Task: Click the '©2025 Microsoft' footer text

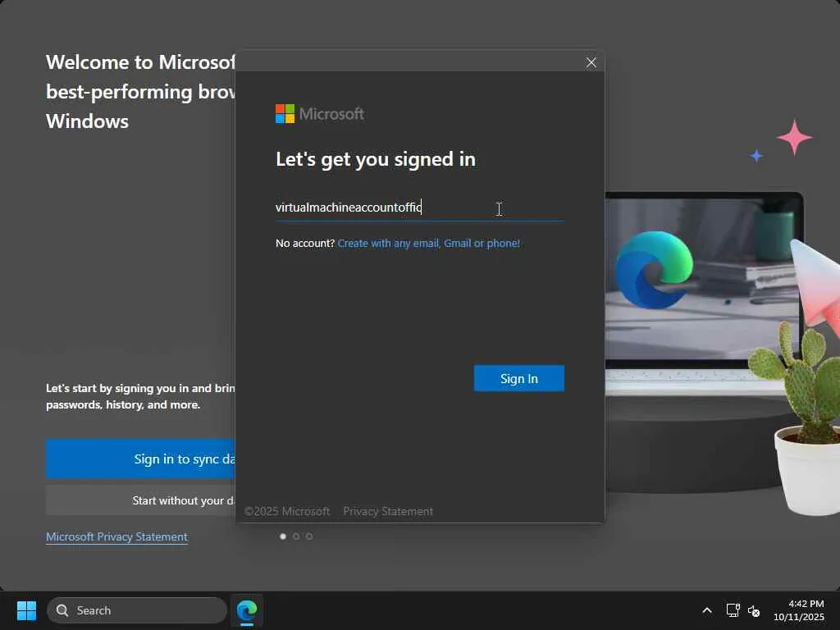Action: [x=287, y=511]
